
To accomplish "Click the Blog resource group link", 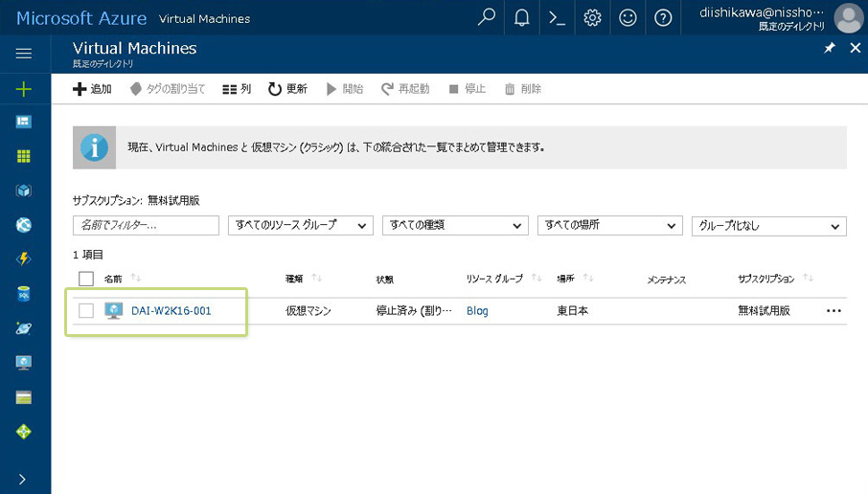I will tap(477, 311).
